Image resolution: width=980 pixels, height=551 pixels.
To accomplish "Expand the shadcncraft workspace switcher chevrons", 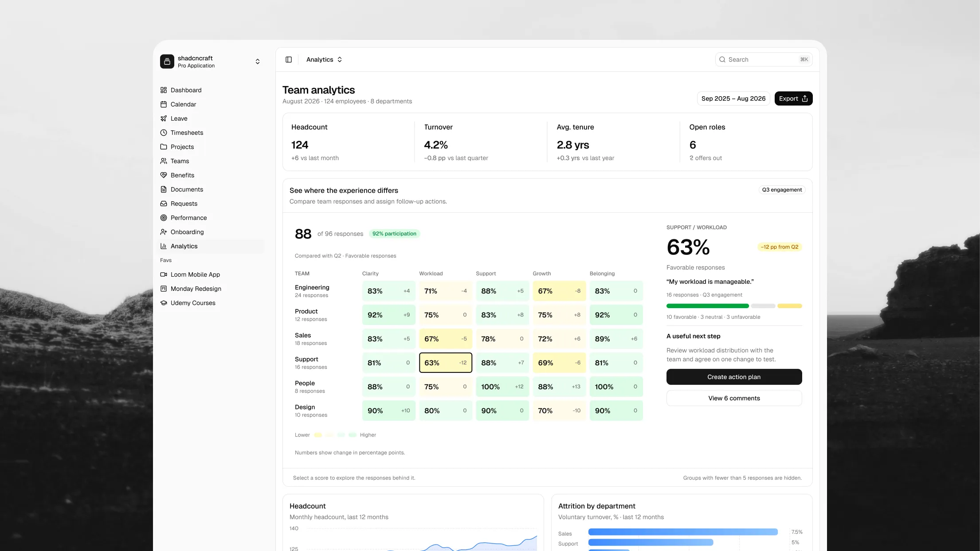I will point(258,62).
